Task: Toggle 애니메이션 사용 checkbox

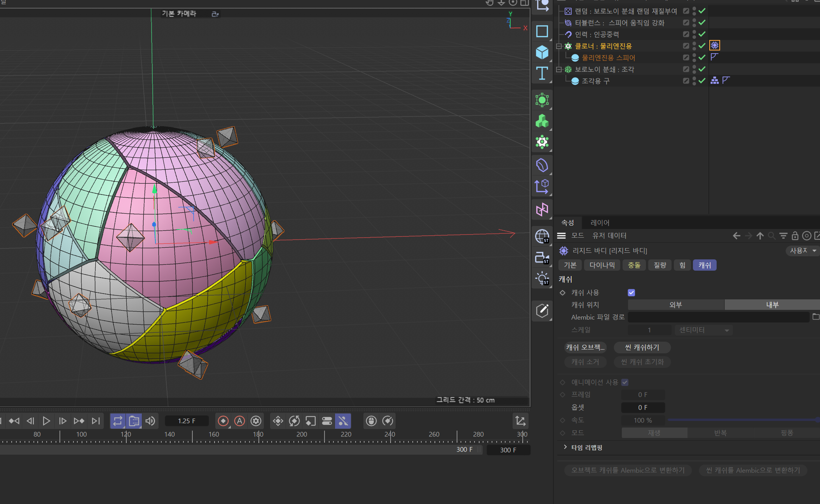Action: [x=625, y=382]
